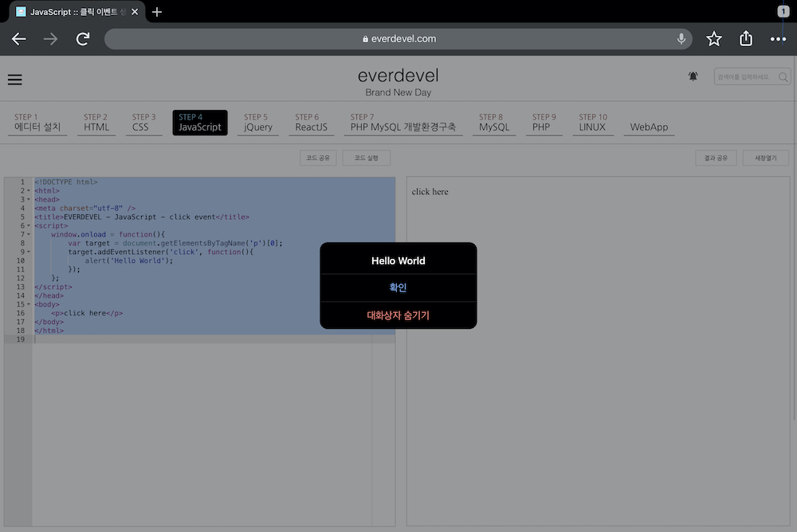
Task: Collapse the fold arrow on line 9
Action: coord(29,252)
